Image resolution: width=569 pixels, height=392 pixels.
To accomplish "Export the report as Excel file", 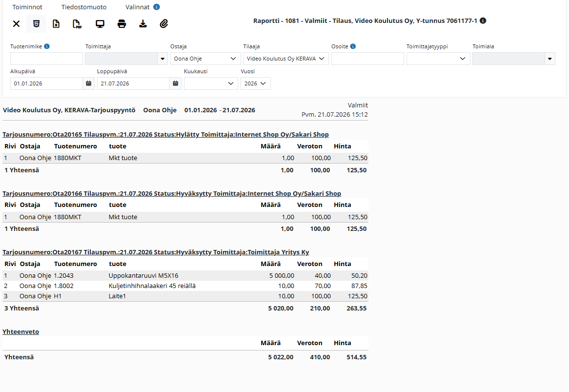I will point(56,24).
